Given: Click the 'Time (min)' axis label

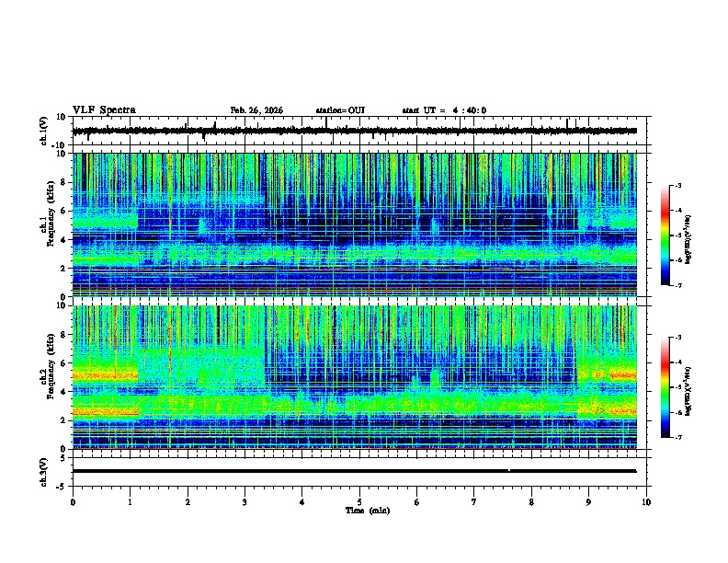Looking at the screenshot, I should coord(368,511).
